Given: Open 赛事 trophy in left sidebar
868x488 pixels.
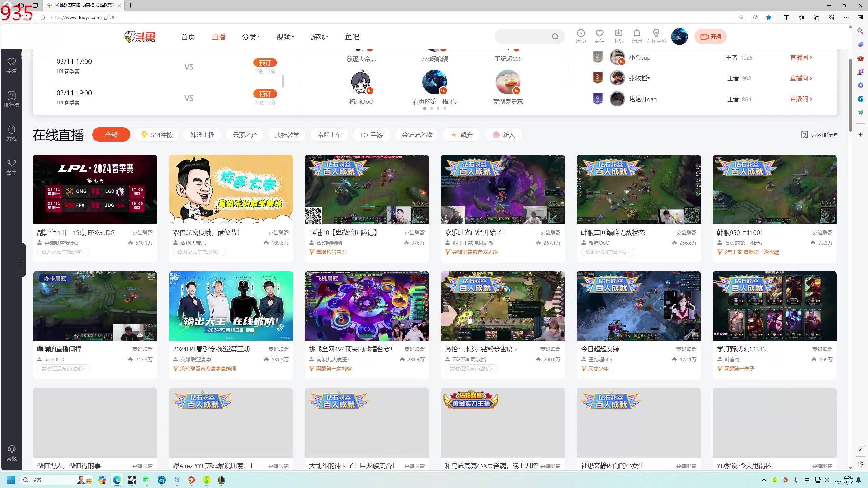Looking at the screenshot, I should point(12,167).
